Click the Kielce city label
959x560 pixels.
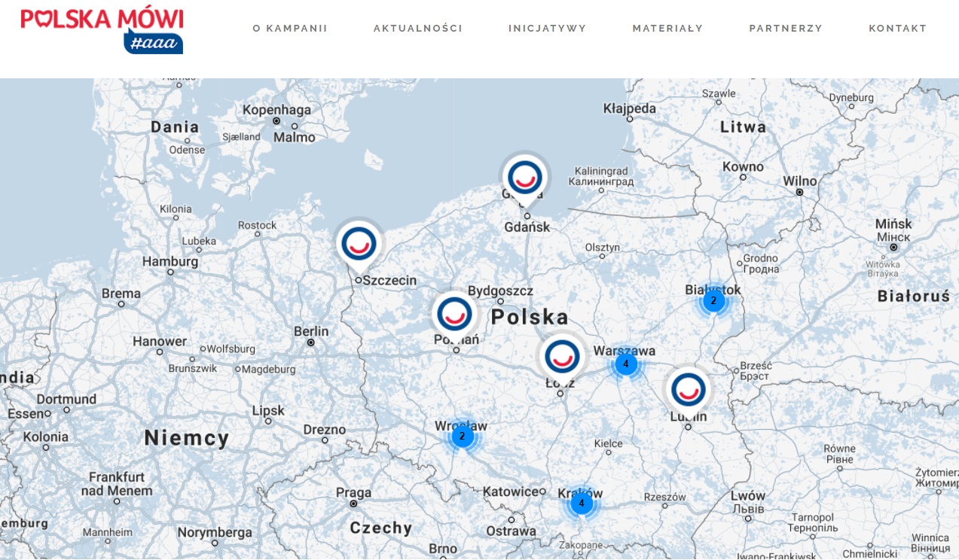coord(609,443)
